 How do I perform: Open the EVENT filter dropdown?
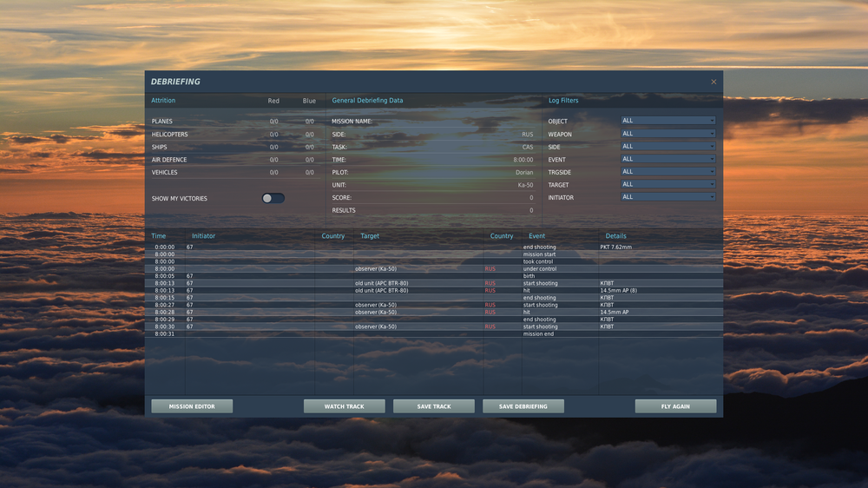click(668, 159)
